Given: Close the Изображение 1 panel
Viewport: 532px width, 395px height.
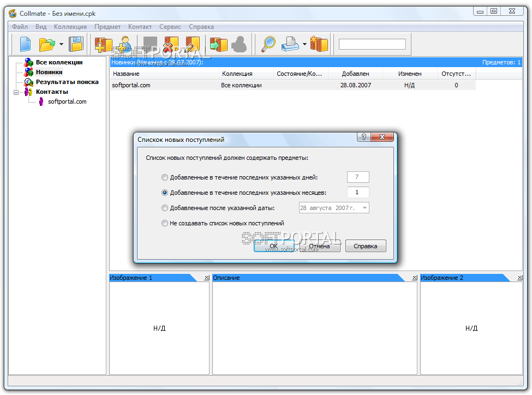Looking at the screenshot, I should pos(207,278).
